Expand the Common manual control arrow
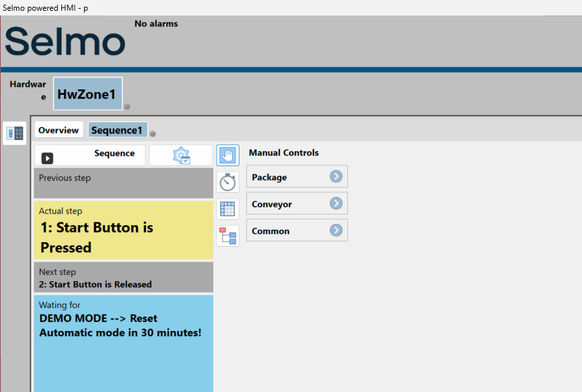This screenshot has height=392, width=582. (336, 231)
